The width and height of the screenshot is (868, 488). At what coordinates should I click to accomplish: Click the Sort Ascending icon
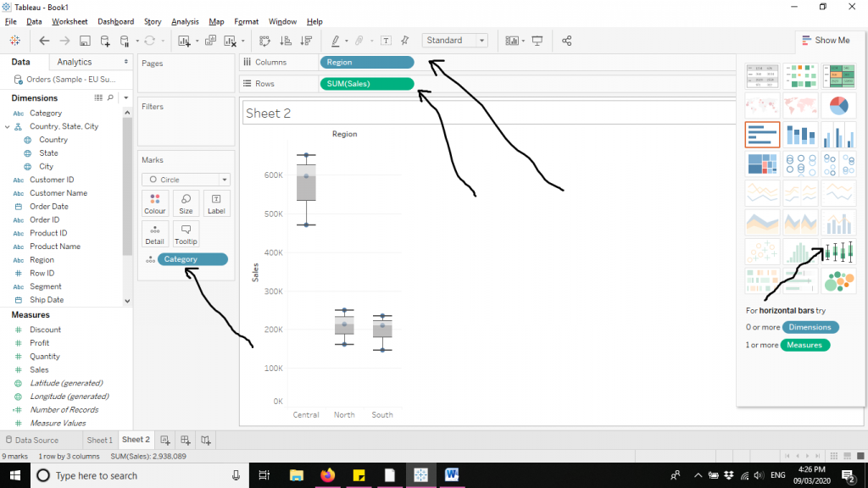click(285, 41)
